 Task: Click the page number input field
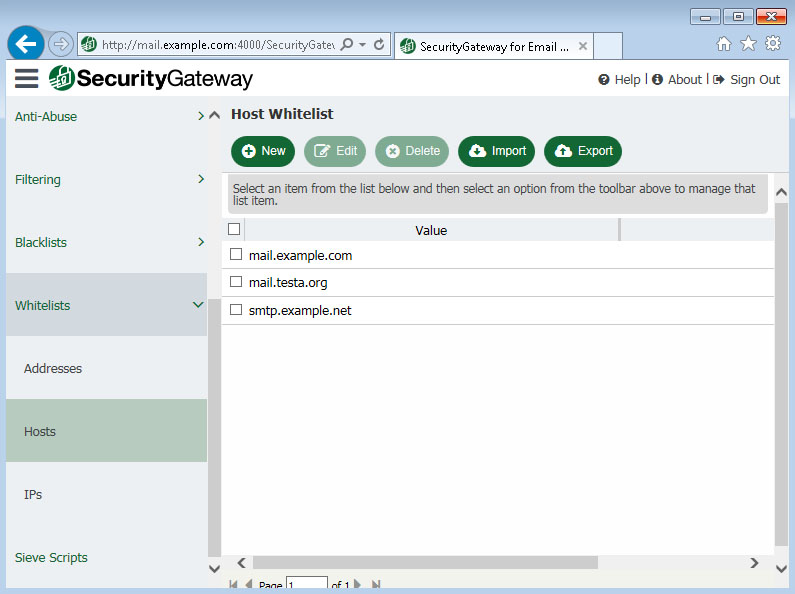click(307, 583)
